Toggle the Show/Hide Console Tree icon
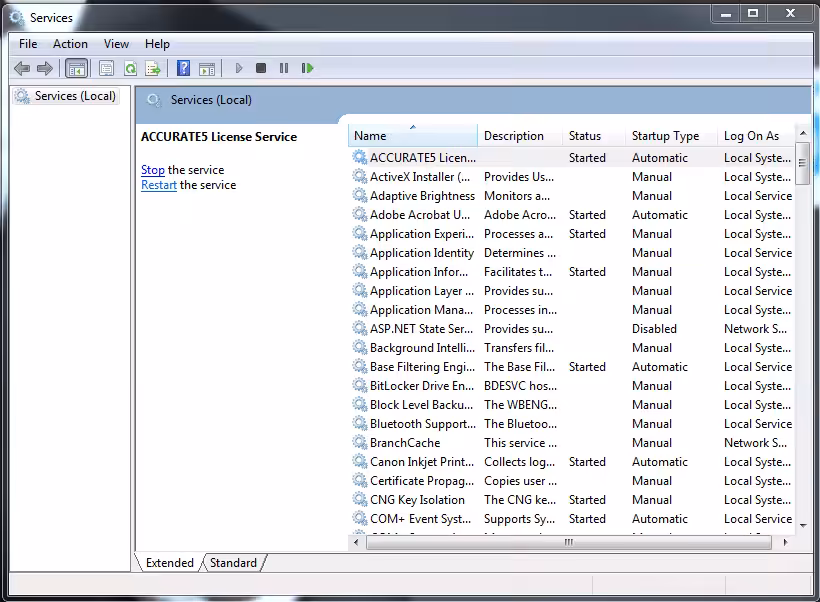Viewport: 820px width, 602px height. click(x=77, y=69)
